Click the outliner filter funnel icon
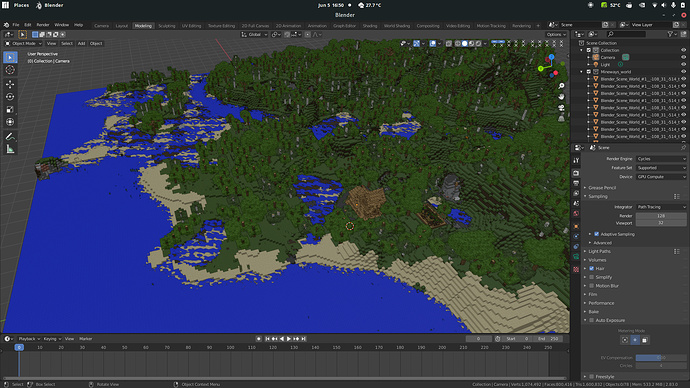 670,34
